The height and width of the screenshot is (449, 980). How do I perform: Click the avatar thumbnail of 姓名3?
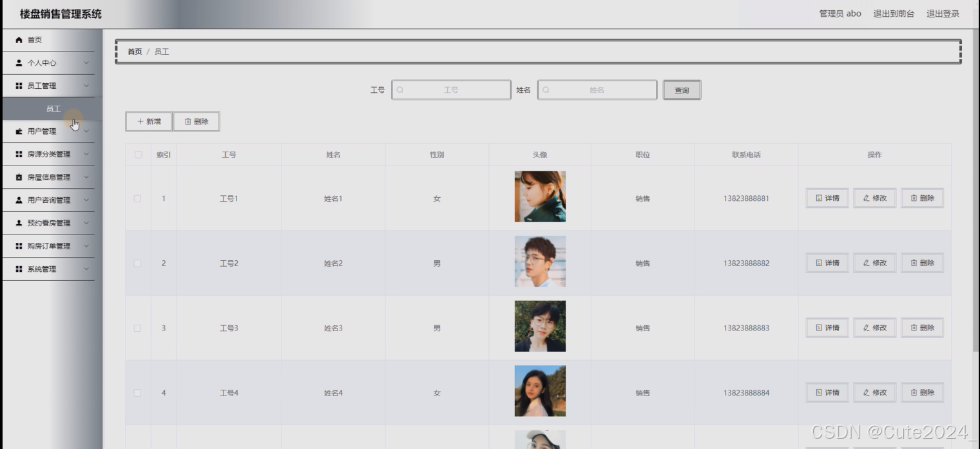540,326
